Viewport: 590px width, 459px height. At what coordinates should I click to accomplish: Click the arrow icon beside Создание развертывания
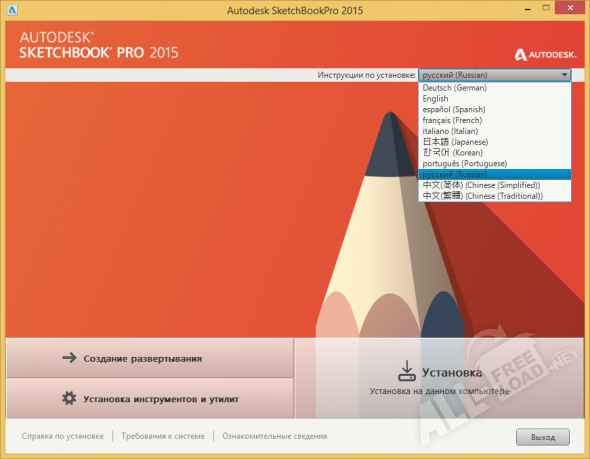pos(69,357)
